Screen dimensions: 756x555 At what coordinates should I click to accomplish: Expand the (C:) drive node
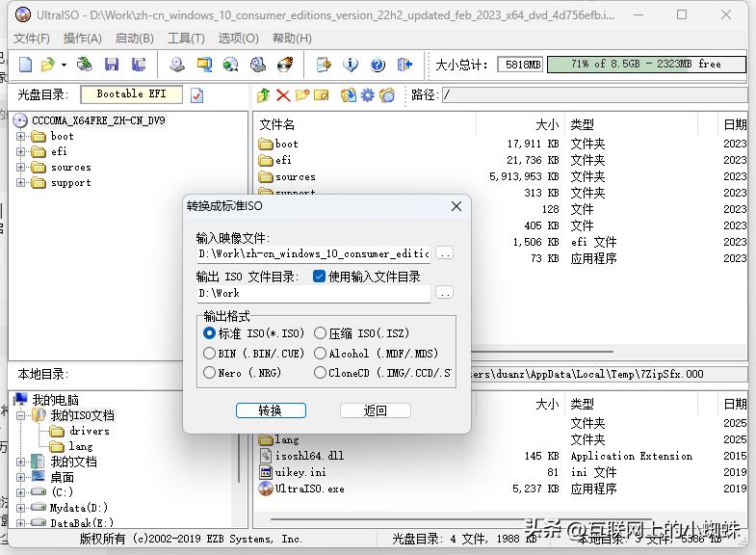coord(20,492)
